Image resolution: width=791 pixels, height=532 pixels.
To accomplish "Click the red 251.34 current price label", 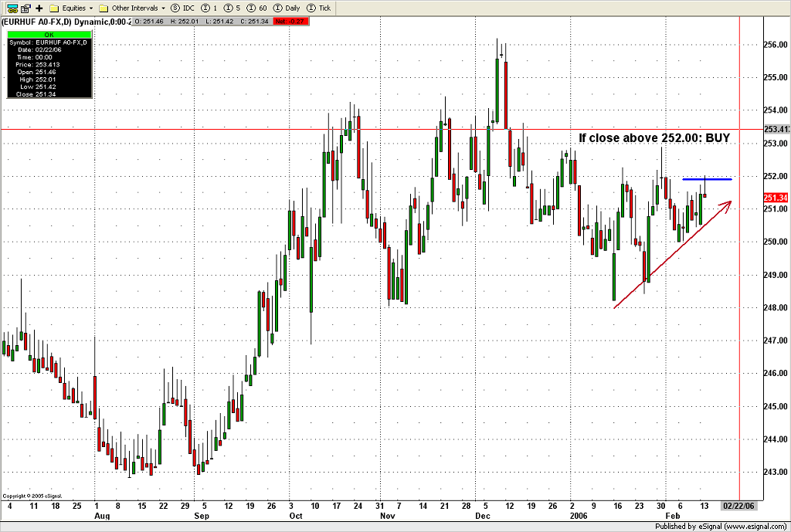I will (x=776, y=198).
